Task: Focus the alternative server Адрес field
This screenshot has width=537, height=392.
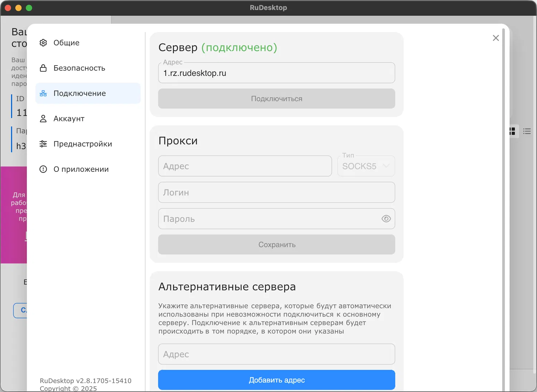Action: click(277, 354)
